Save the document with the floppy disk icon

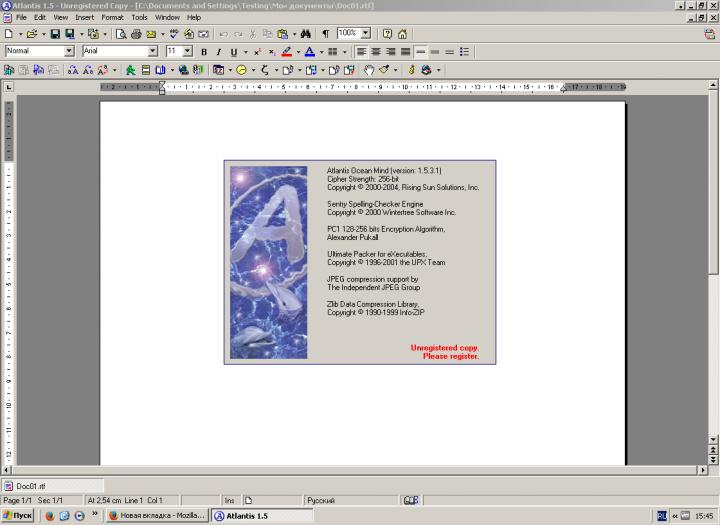point(55,34)
